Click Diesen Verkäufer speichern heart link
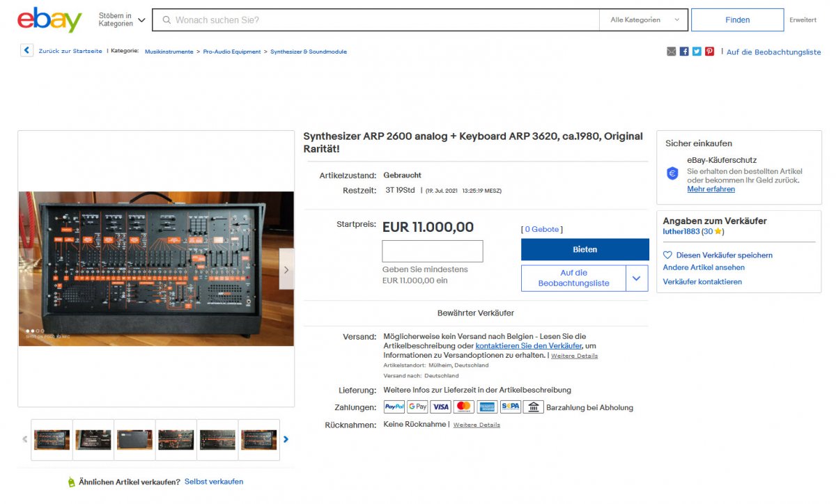The image size is (836, 504). [x=718, y=255]
